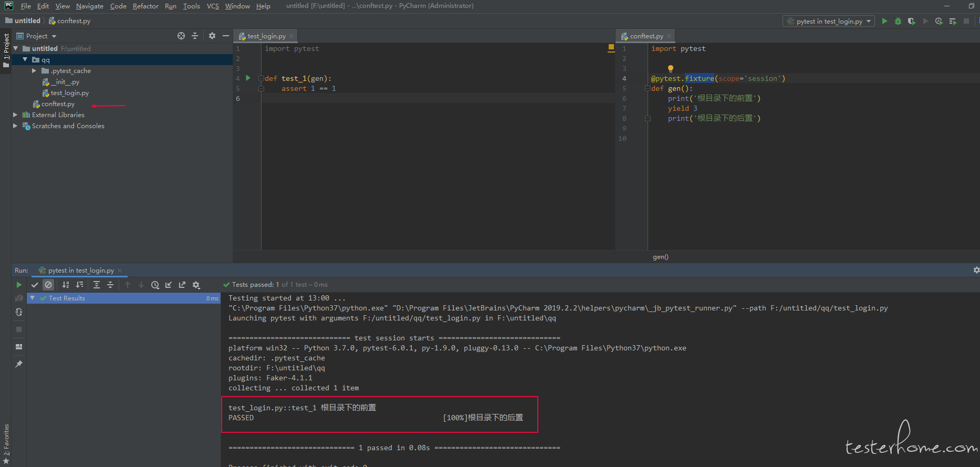Expand the .pytest_cache folder
The width and height of the screenshot is (980, 467).
[x=35, y=70]
